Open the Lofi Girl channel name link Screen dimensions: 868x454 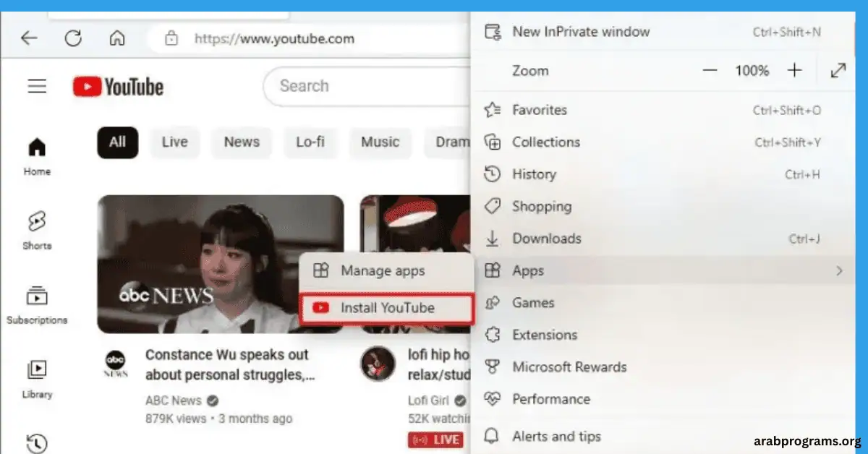pos(429,401)
